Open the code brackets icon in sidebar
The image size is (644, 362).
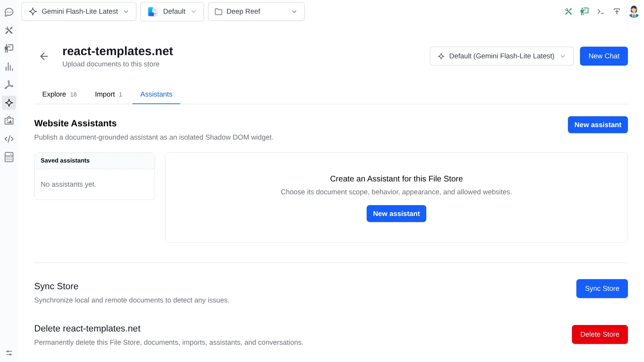9,139
